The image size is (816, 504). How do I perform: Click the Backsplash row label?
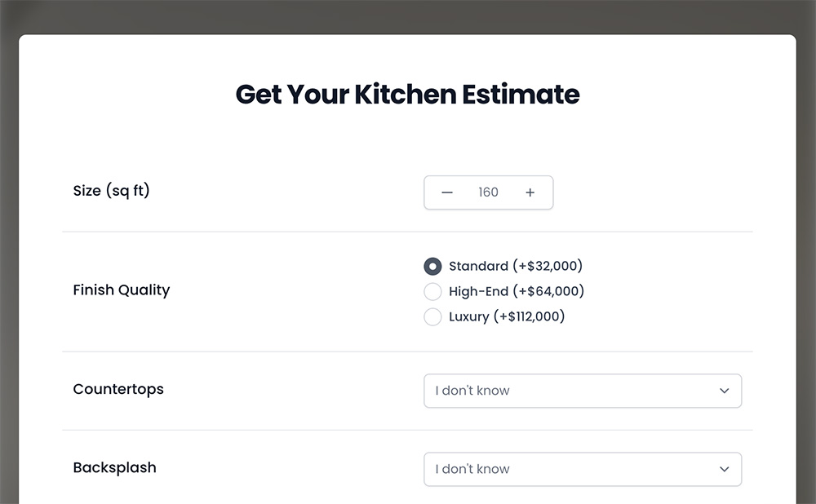[114, 467]
